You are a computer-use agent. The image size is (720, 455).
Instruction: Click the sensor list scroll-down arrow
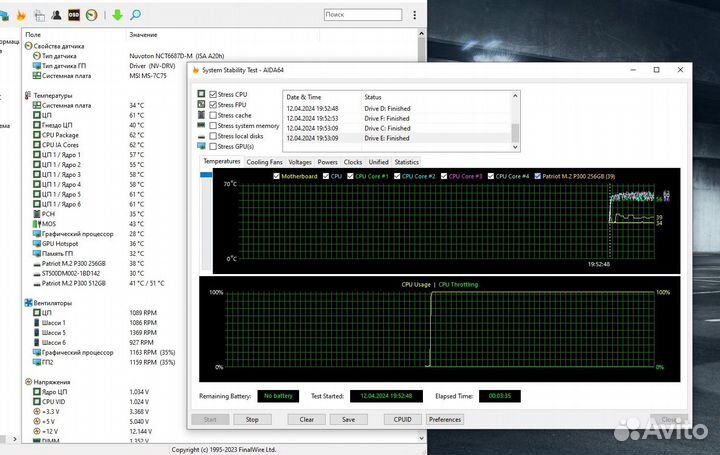click(421, 438)
